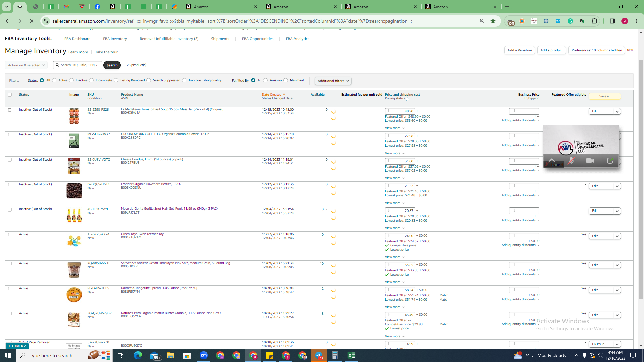Screen dimensions: 644x362
Task: Open the Calculator app from the taskbar
Action: pos(335,355)
